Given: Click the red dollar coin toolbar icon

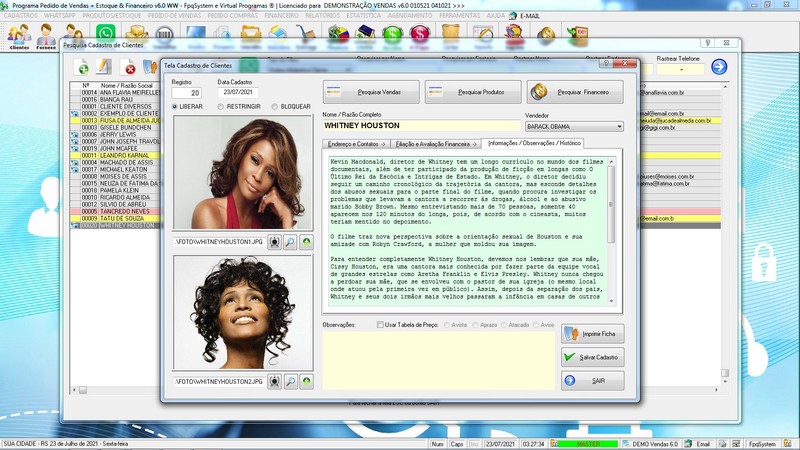Looking at the screenshot, I should pyautogui.click(x=420, y=35).
